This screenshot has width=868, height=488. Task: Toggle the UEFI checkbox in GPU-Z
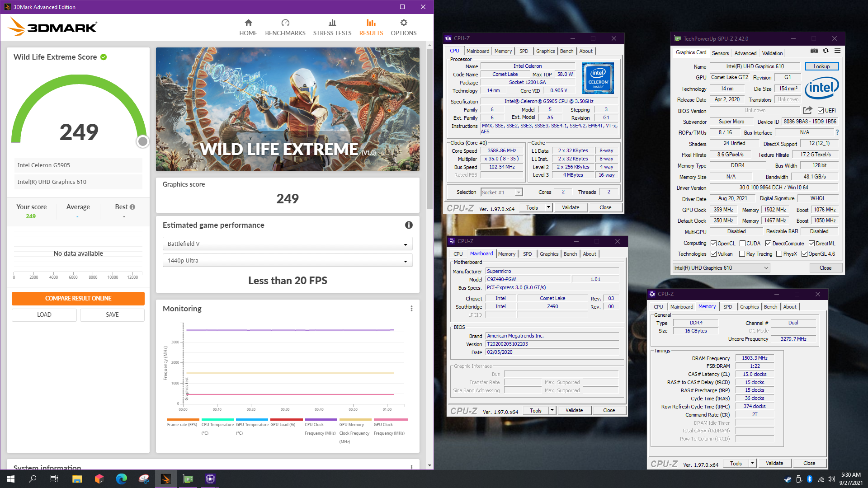pos(821,111)
